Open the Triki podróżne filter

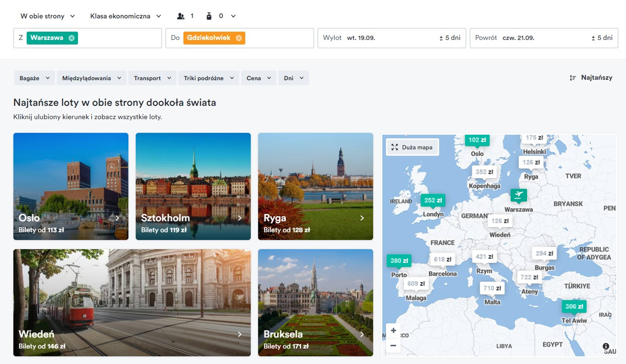(208, 78)
